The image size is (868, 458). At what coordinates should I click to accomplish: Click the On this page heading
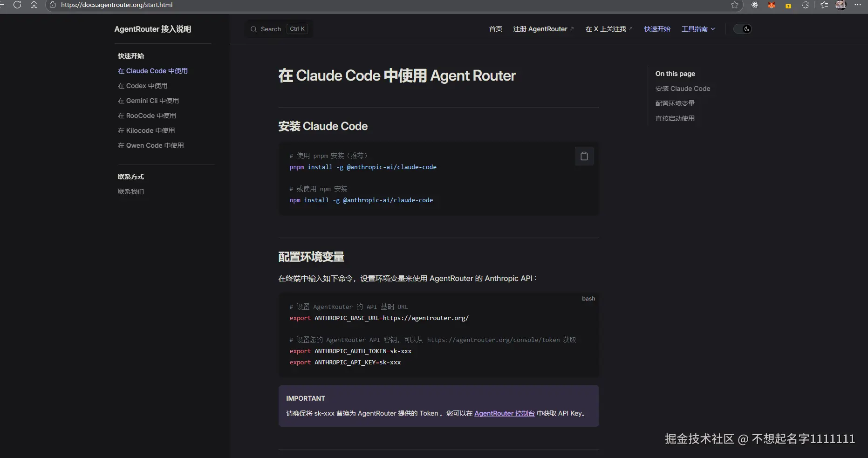pos(675,74)
